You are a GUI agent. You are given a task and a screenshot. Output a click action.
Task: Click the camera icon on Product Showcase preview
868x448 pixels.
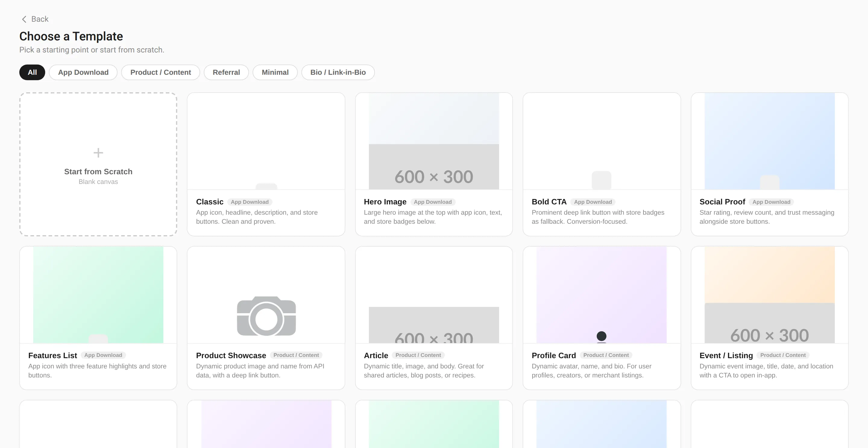pyautogui.click(x=266, y=316)
